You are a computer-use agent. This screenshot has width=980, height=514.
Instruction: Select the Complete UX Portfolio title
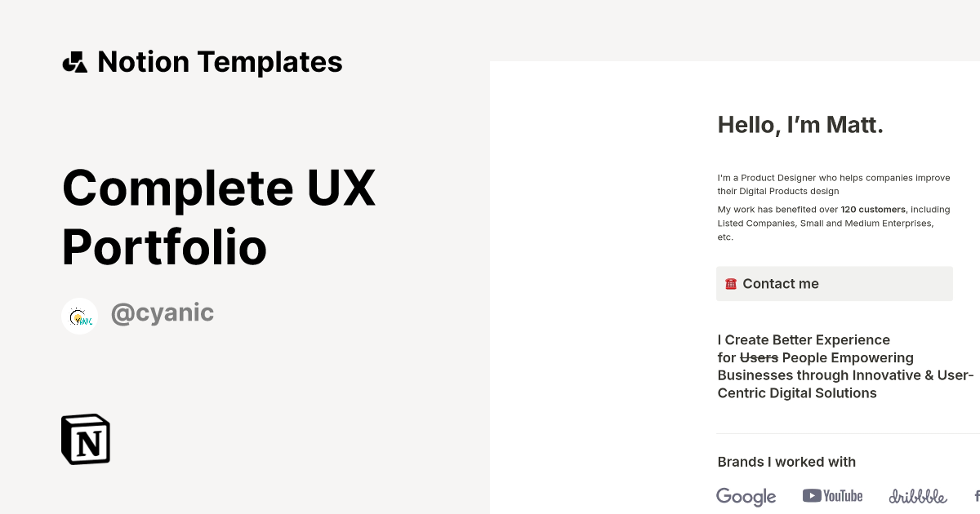click(219, 216)
